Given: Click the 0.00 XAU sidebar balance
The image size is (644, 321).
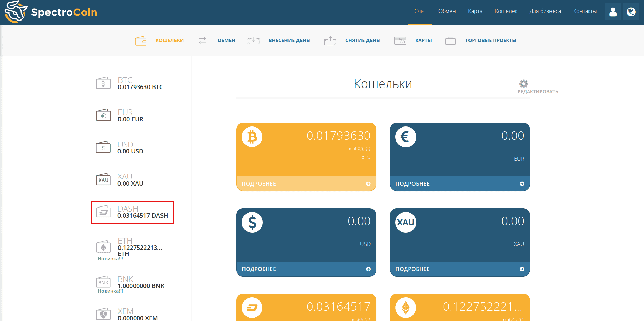Looking at the screenshot, I should 130,184.
